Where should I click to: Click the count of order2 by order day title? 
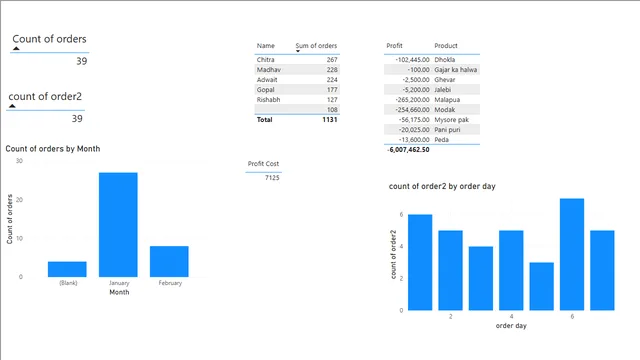click(442, 186)
